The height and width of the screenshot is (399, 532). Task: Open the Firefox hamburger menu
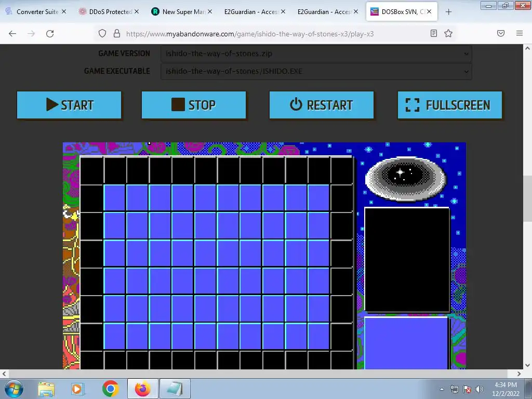click(520, 33)
